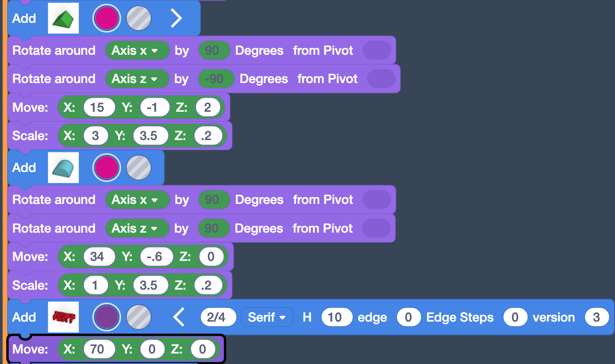Change the purple color of text shape
Image resolution: width=615 pixels, height=364 pixels.
(106, 317)
